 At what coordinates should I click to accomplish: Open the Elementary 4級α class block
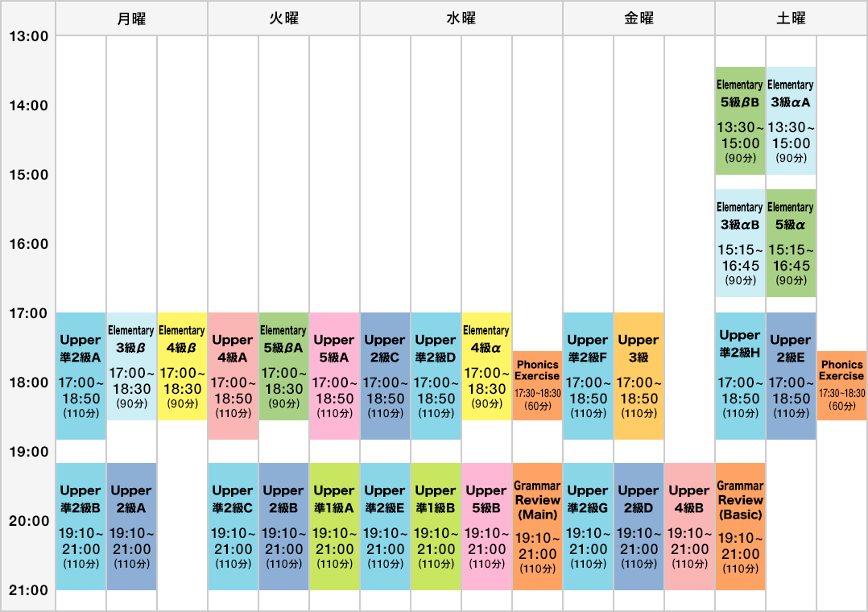[x=486, y=366]
